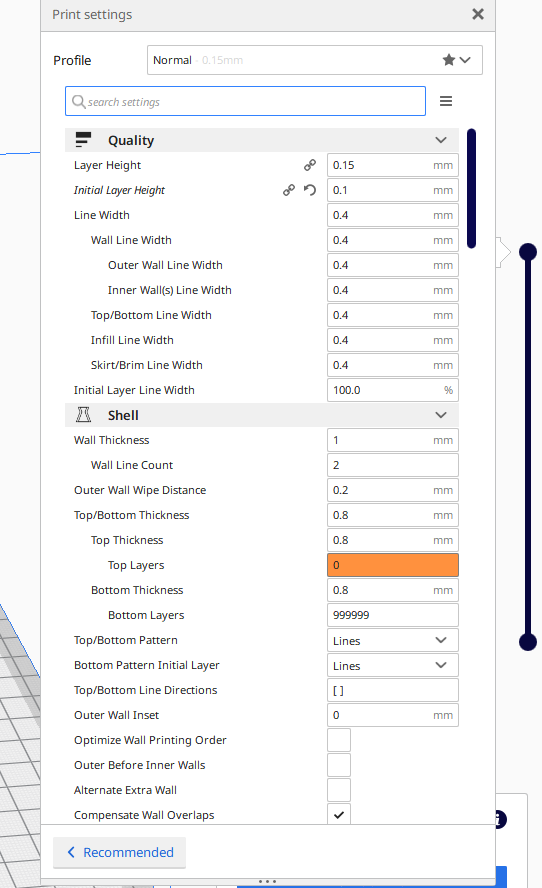Click the orange Top Layers field

pos(392,565)
